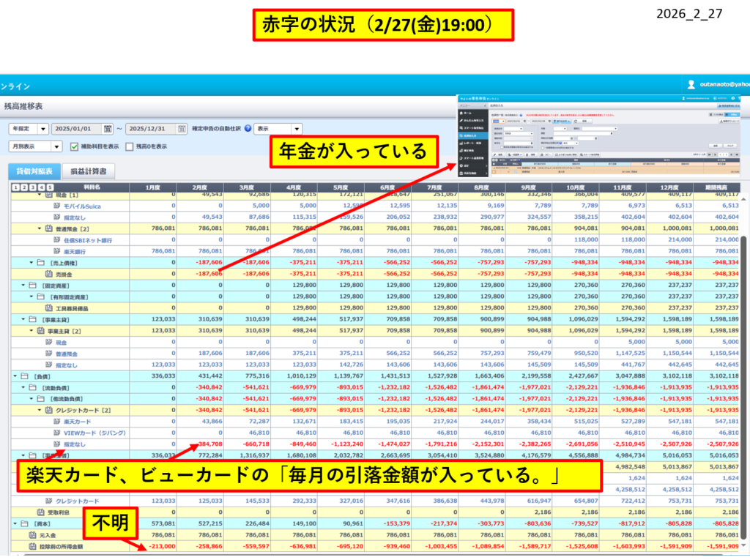
Task: Open the 表示 dropdown for auto journal
Action: 296,129
